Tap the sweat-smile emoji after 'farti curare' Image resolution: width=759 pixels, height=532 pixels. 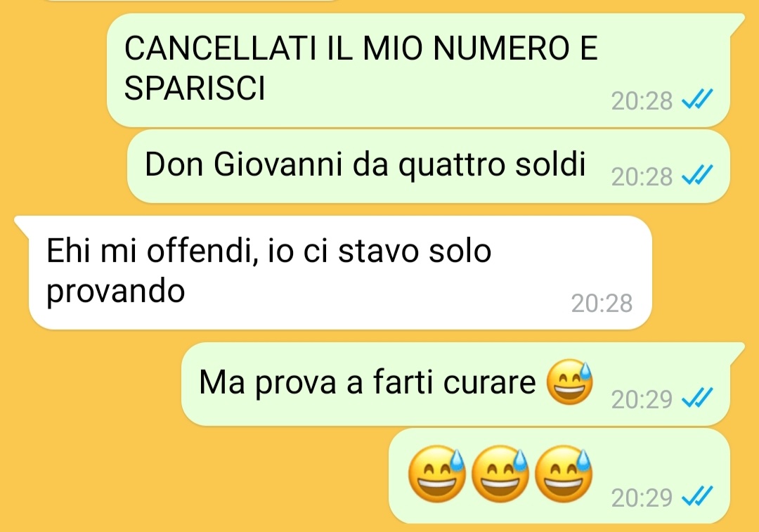click(x=569, y=382)
